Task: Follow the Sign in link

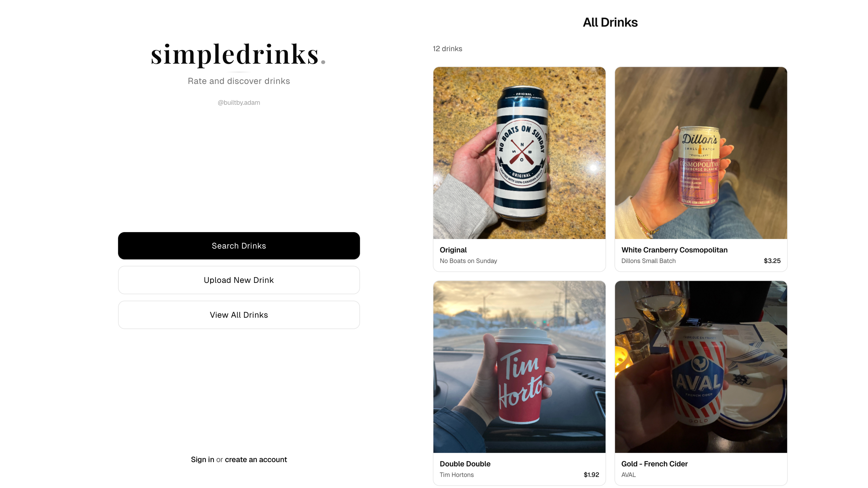Action: pos(202,459)
